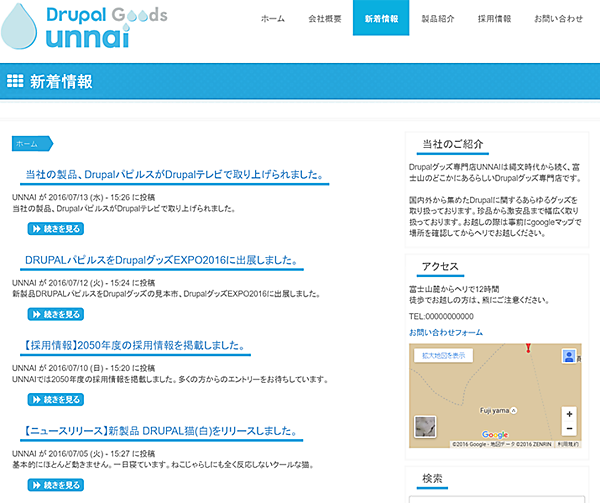Go to the 製品紹介 menu item

pos(438,18)
